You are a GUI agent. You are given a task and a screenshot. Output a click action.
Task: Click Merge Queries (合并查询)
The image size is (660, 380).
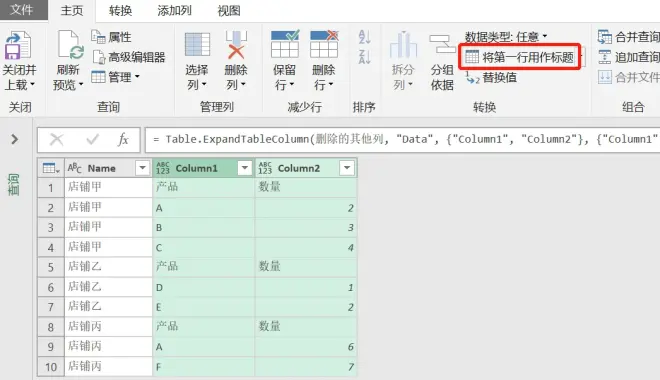click(628, 37)
